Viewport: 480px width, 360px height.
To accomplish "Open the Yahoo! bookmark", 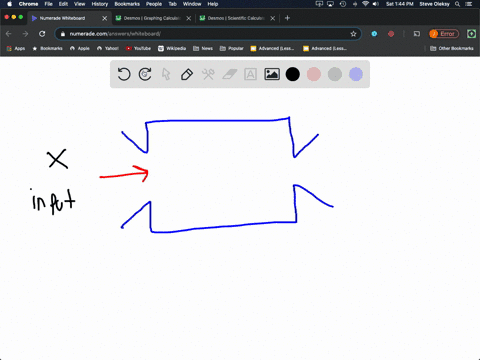I will pyautogui.click(x=108, y=48).
